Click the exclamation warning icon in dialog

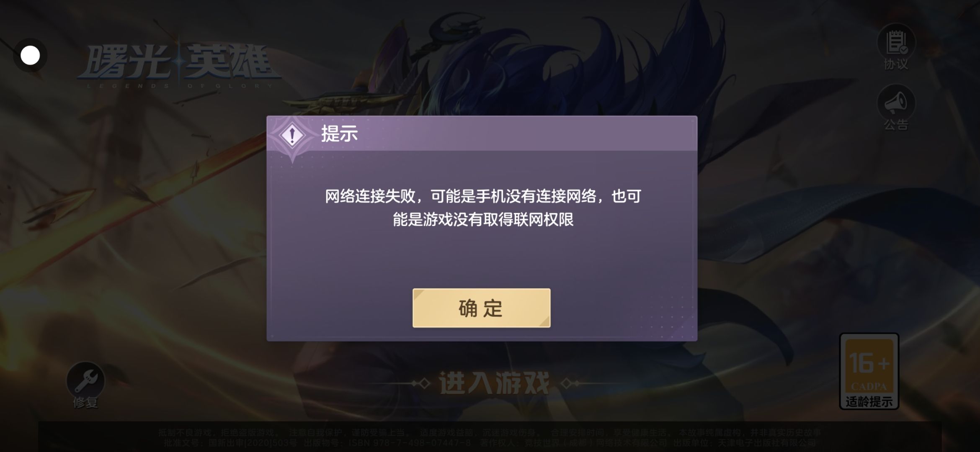pos(292,135)
